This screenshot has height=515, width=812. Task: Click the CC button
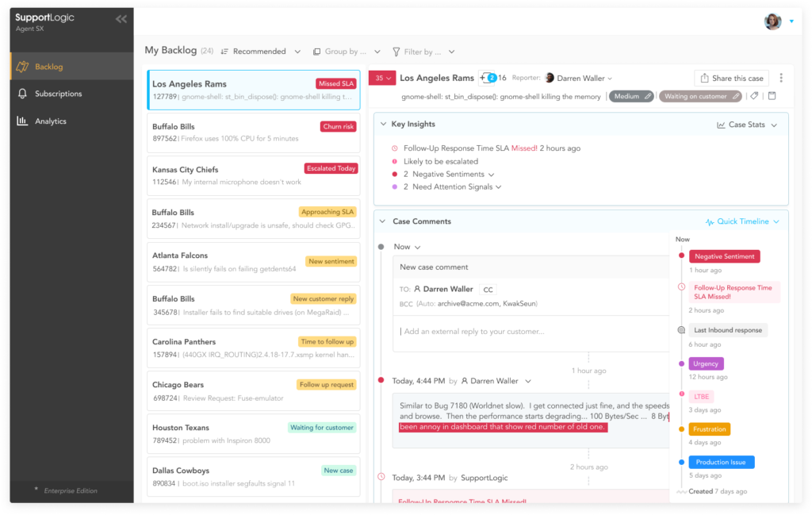click(488, 290)
